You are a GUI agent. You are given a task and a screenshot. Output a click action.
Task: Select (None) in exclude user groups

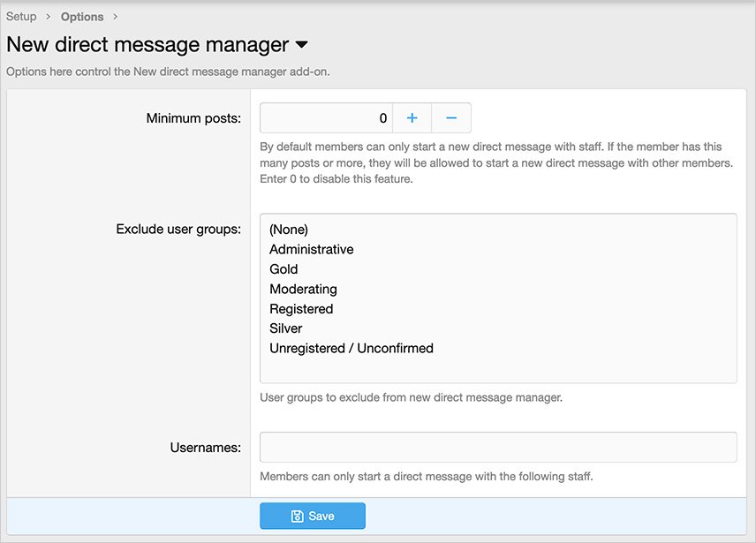[x=289, y=230]
